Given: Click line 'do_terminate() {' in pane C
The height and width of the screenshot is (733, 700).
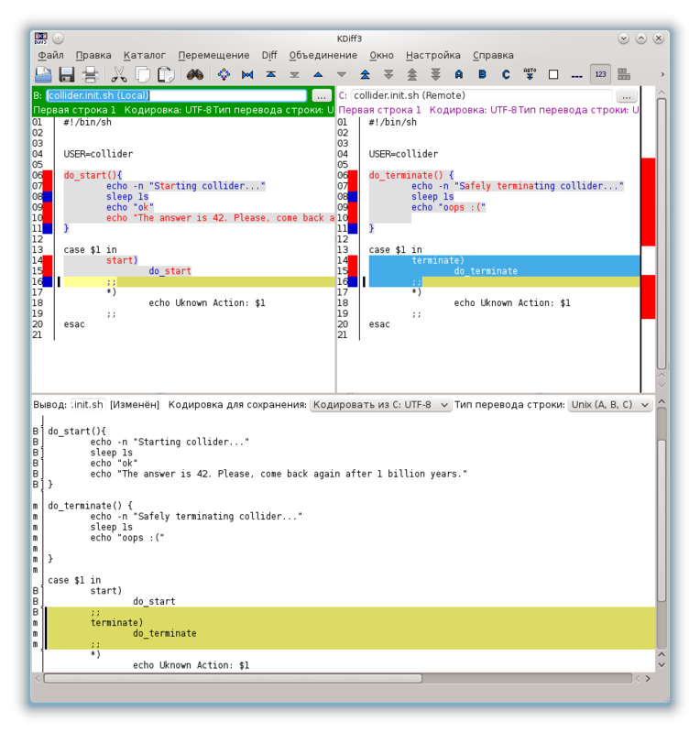Looking at the screenshot, I should (411, 175).
